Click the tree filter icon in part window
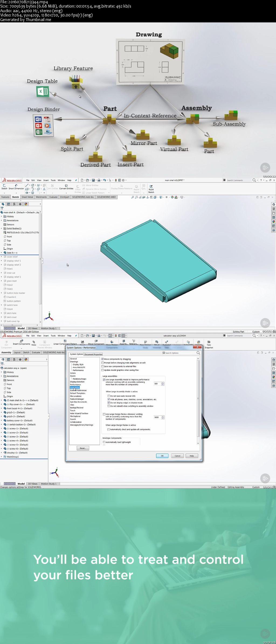The height and width of the screenshot is (644, 276). [x=2, y=208]
